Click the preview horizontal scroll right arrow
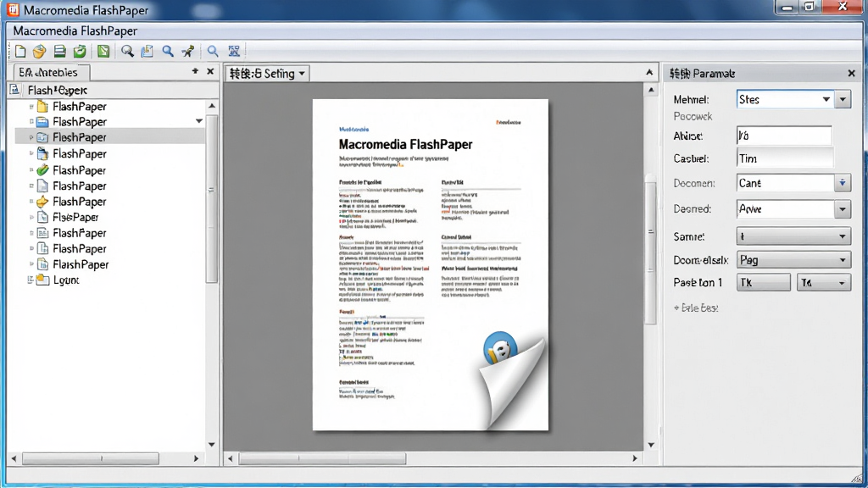 pyautogui.click(x=635, y=458)
